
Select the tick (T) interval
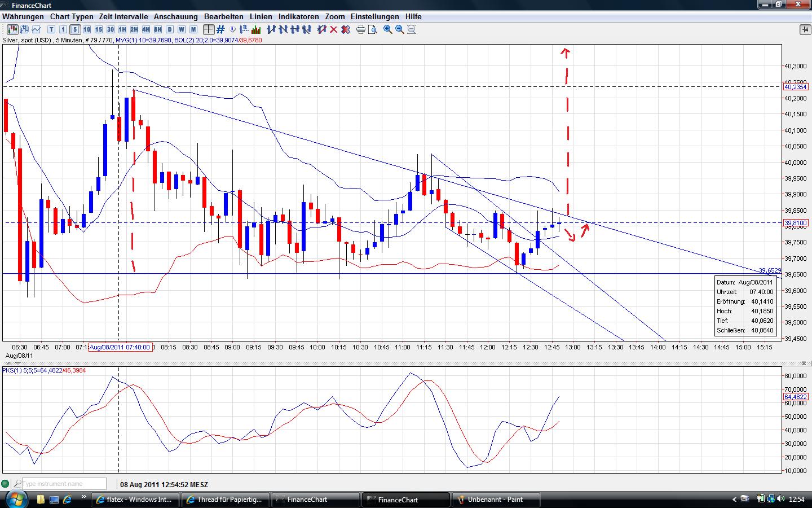click(51, 29)
